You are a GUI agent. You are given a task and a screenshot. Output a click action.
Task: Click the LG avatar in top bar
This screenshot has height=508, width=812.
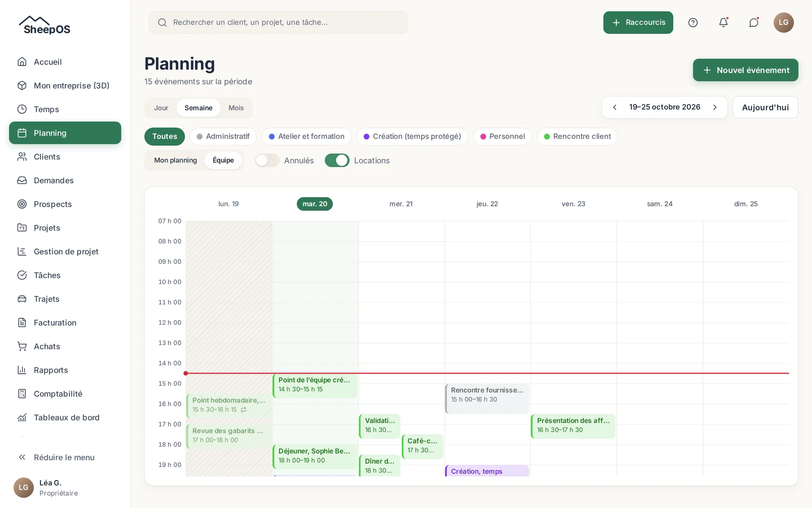(783, 23)
